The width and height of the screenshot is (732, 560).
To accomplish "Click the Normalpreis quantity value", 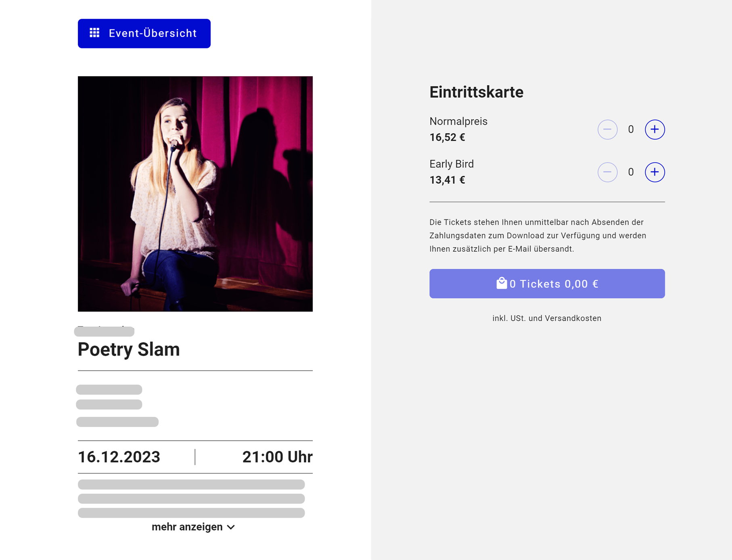I will pos(631,130).
